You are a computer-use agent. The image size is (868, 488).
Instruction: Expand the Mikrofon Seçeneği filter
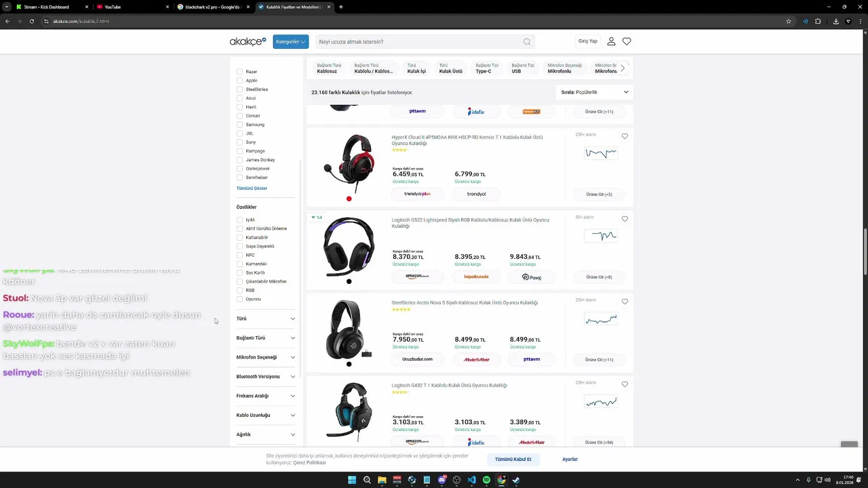(x=266, y=357)
